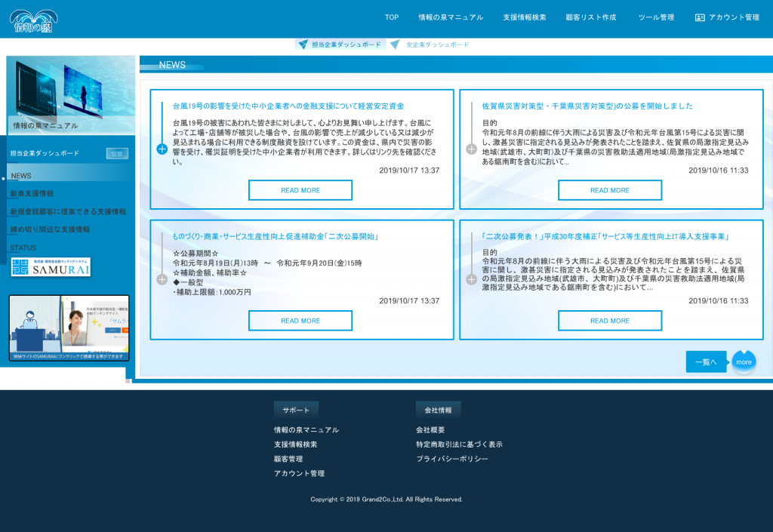
Task: Switch to the 全企業ダッシュボード tab
Action: pos(437,45)
